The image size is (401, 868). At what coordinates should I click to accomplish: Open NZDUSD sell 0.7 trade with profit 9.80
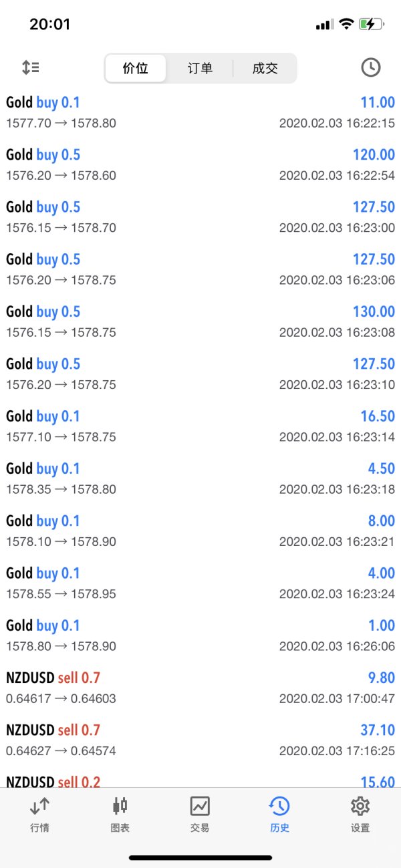pyautogui.click(x=200, y=688)
